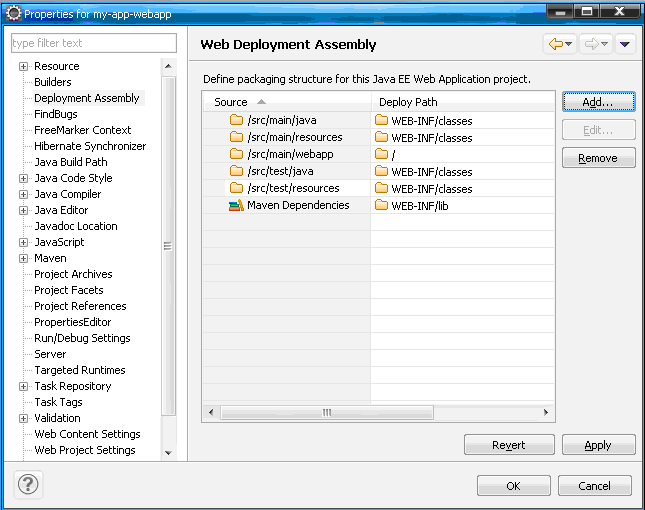Open the view menu triangle icon
The width and height of the screenshot is (645, 510).
pyautogui.click(x=625, y=44)
